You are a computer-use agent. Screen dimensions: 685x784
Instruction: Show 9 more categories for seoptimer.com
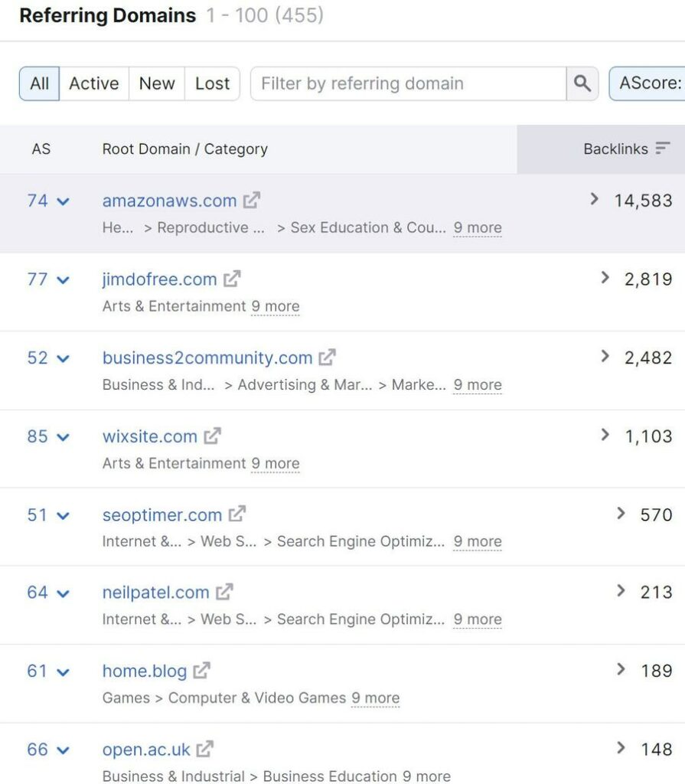[478, 541]
